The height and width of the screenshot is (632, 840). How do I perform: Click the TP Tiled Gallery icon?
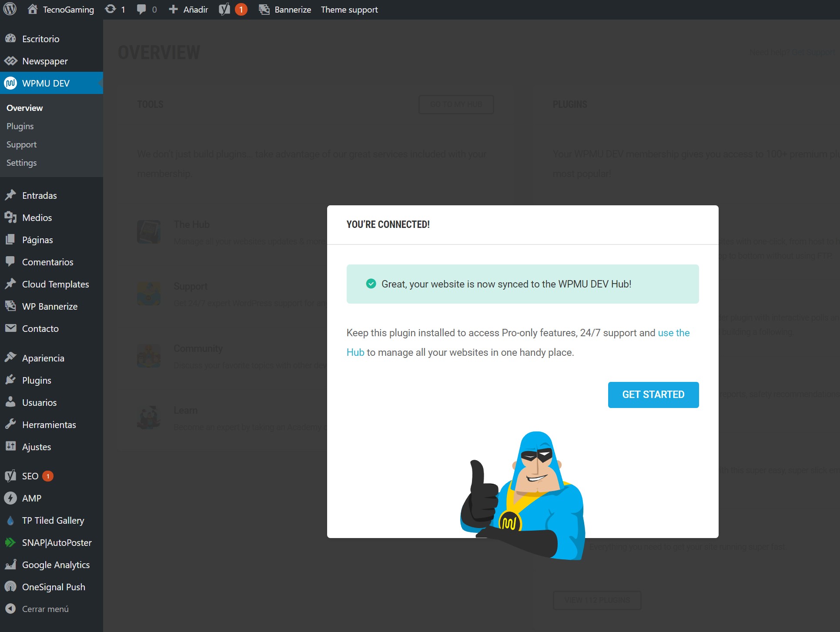10,520
